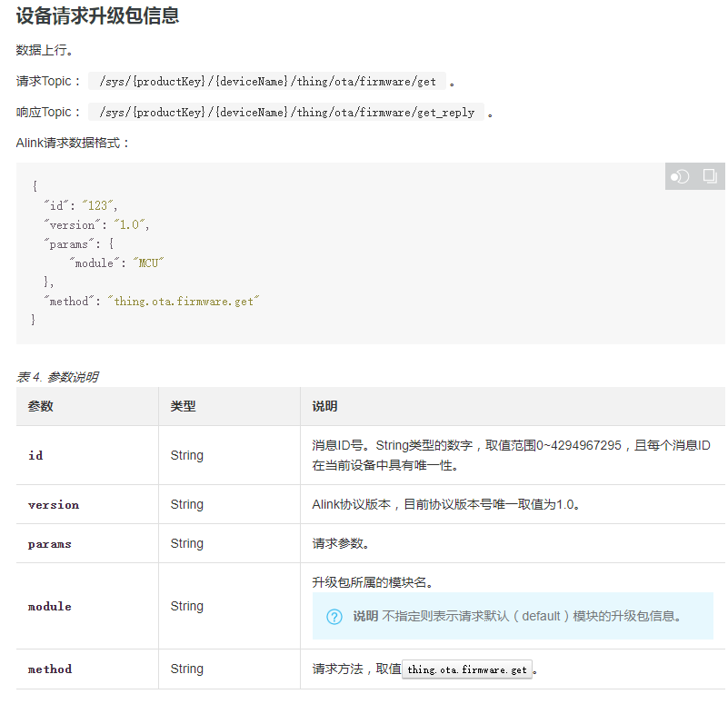Click the 请求参数 description

tap(341, 543)
